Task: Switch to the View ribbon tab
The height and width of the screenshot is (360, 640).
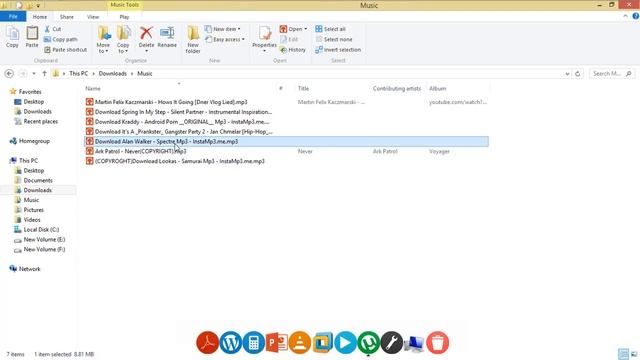Action: coord(93,17)
